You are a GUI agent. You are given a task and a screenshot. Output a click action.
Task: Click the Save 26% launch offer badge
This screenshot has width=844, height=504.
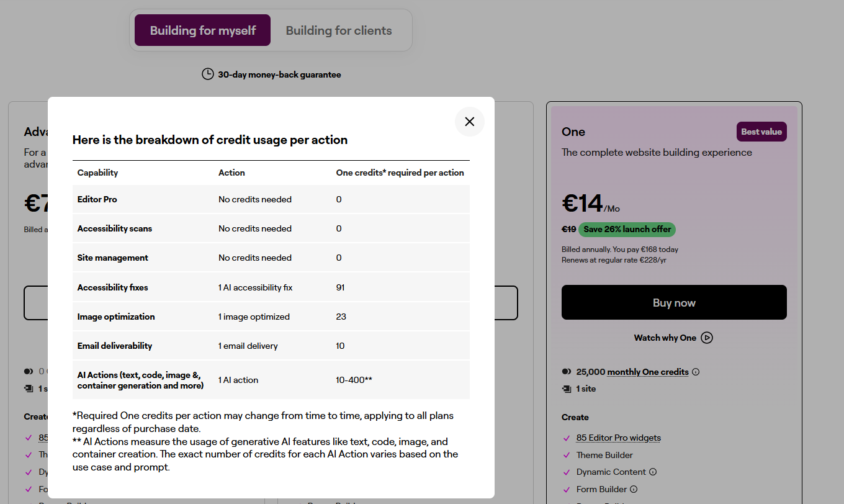627,229
